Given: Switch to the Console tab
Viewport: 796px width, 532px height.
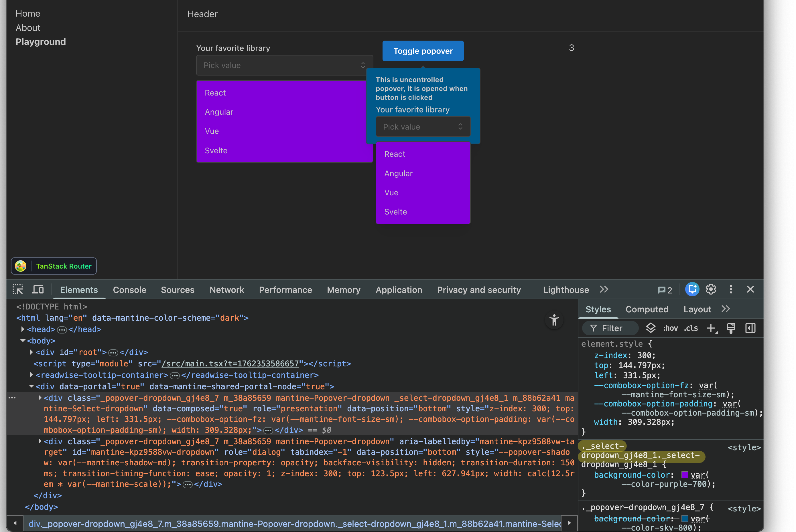Looking at the screenshot, I should [129, 290].
